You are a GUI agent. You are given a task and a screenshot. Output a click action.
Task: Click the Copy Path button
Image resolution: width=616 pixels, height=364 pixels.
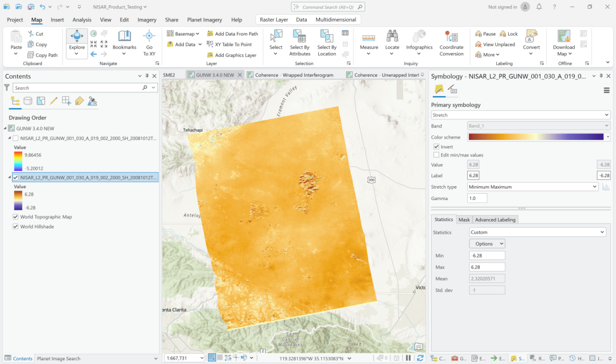point(42,55)
